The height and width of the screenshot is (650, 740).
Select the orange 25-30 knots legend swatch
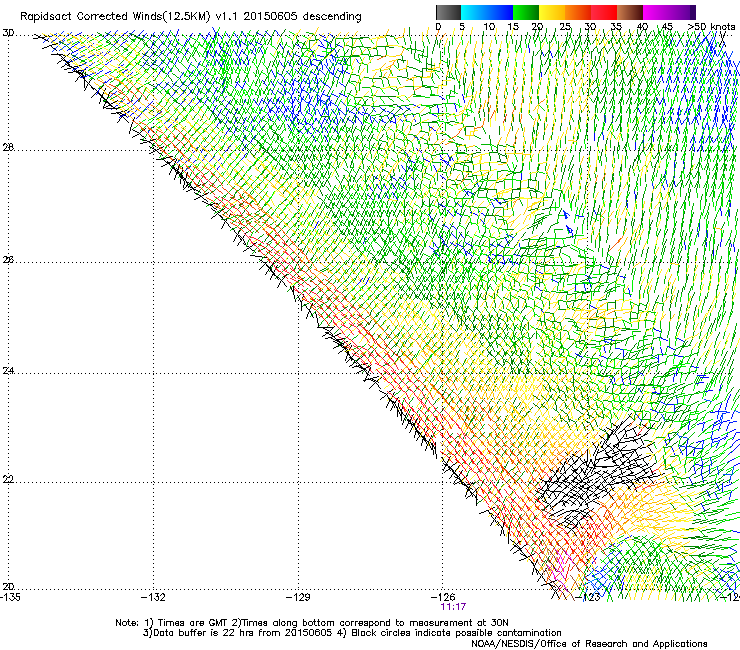coord(578,12)
